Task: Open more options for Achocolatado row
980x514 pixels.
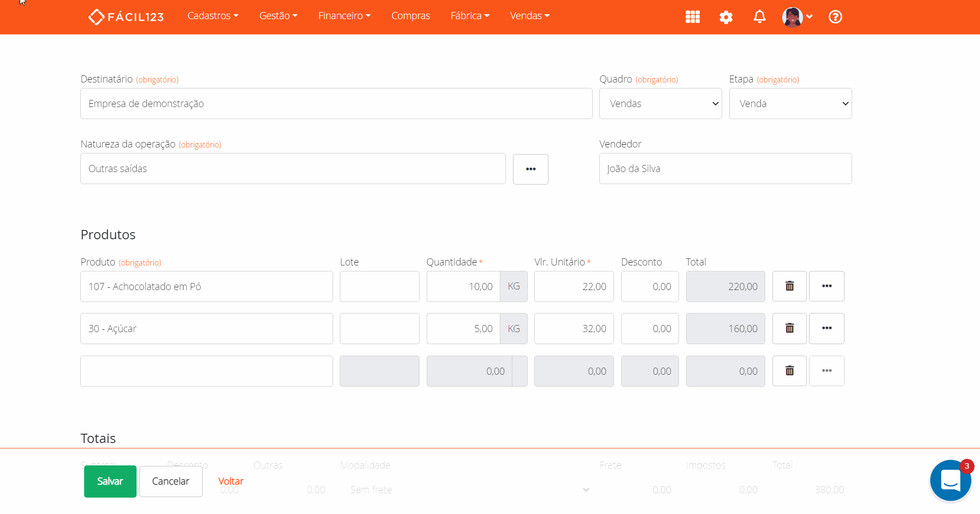Action: tap(826, 286)
